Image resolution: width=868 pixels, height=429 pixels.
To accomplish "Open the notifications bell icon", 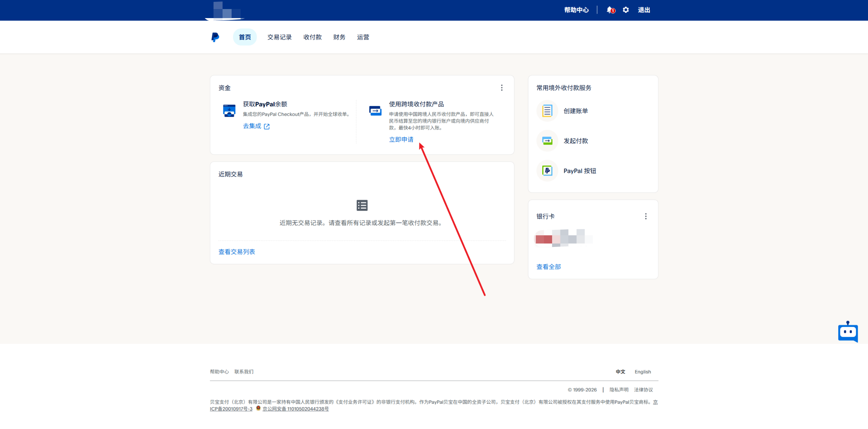I will (x=610, y=10).
